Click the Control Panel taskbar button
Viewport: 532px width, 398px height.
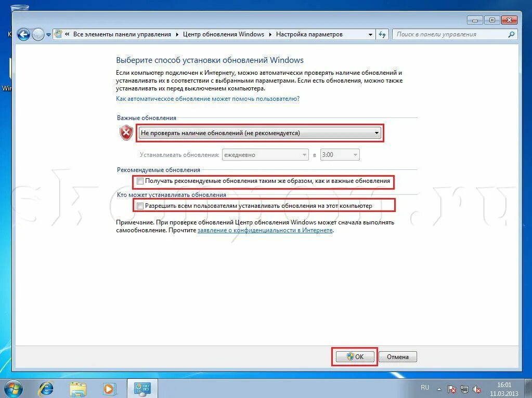[142, 389]
